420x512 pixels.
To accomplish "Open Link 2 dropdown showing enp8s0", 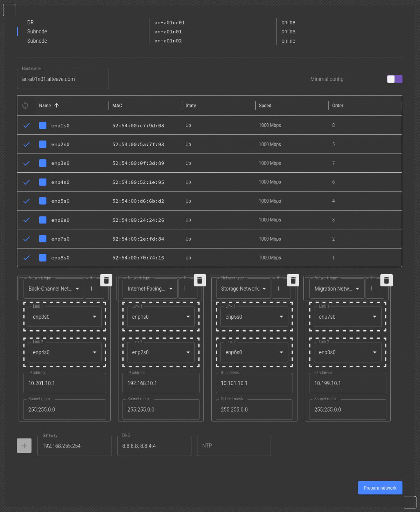I will click(348, 352).
